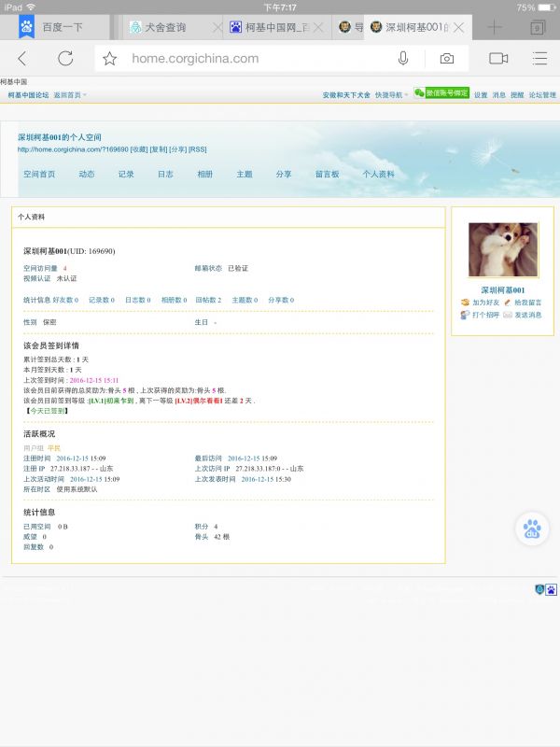Open the camera scan icon in address bar
This screenshot has width=560, height=747.
point(447,59)
